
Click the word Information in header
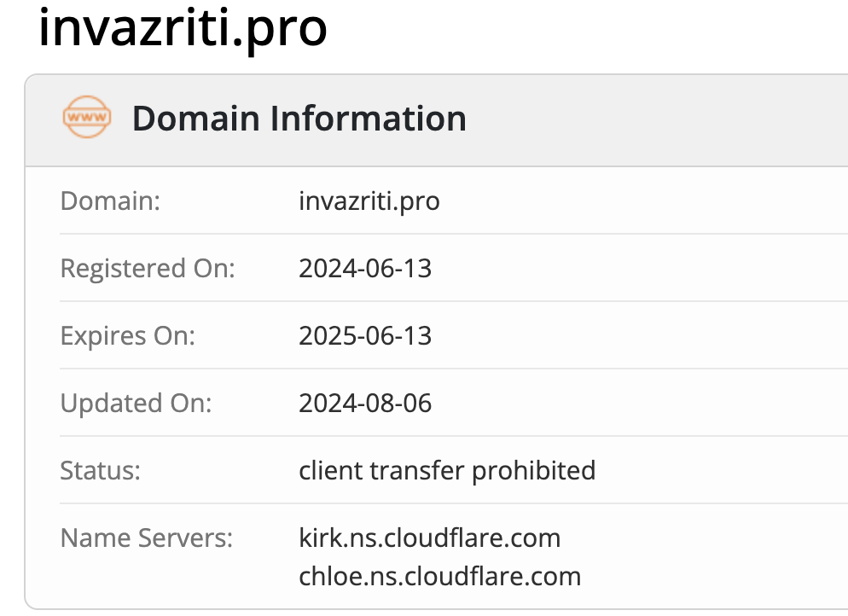[x=368, y=119]
